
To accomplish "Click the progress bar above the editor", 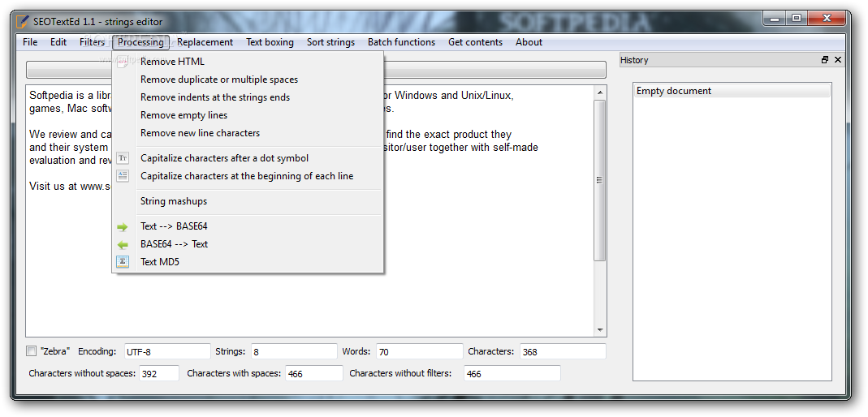I will tap(316, 70).
